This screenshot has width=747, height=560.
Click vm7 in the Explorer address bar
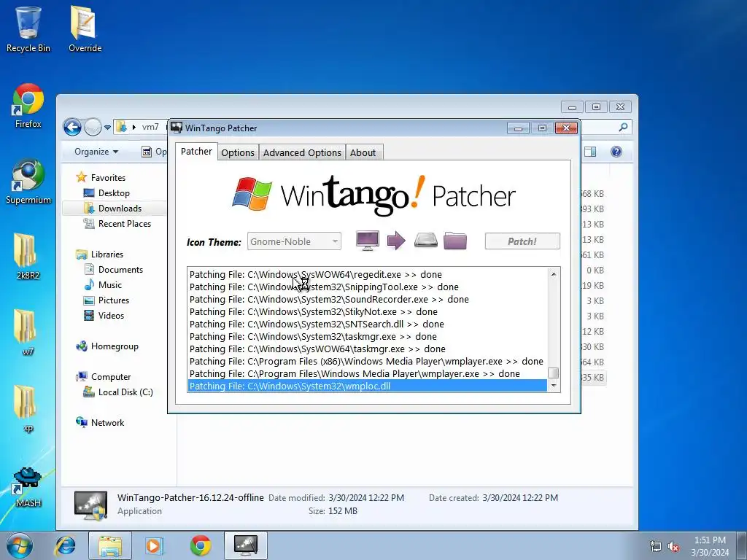click(150, 127)
